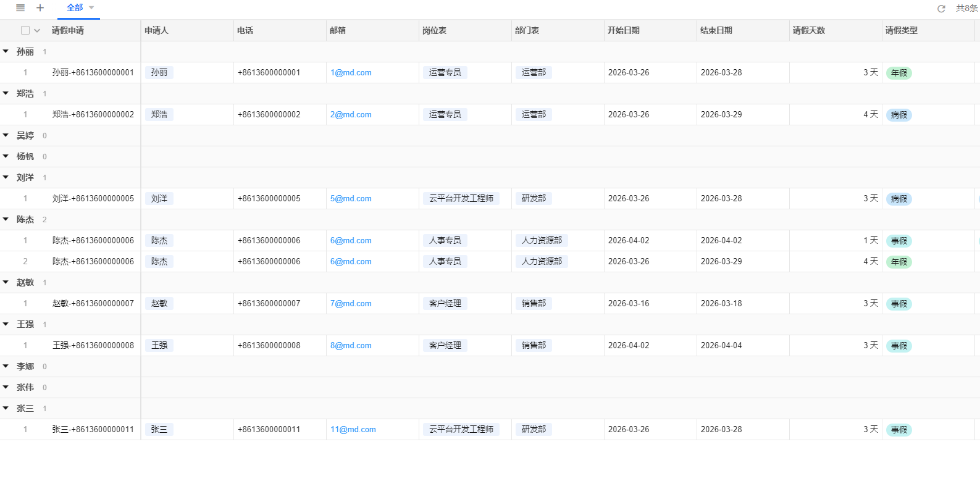The image size is (980, 489).
Task: Open email link 5@md.com
Action: click(351, 199)
